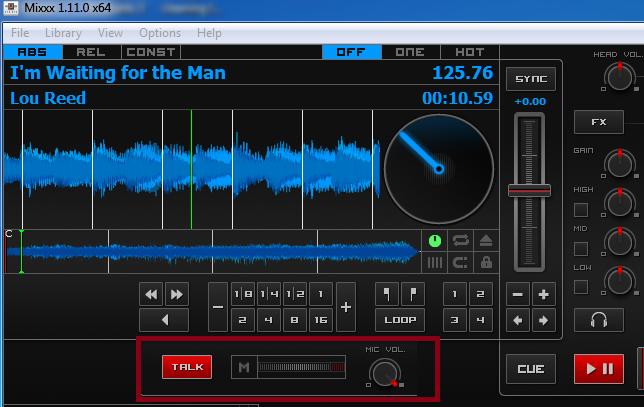Select CONST vinyl control mode

pos(151,52)
